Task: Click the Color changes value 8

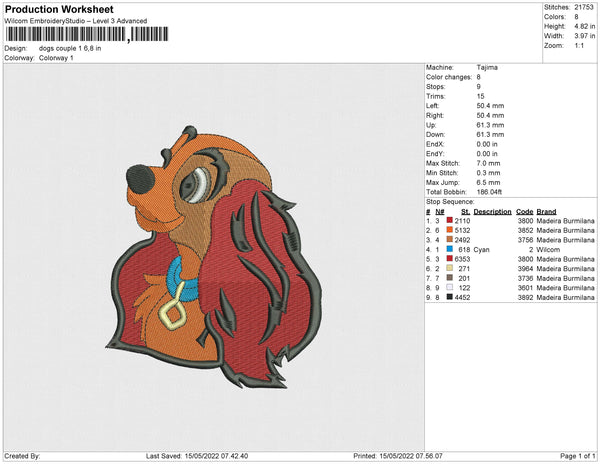Action: coord(479,77)
